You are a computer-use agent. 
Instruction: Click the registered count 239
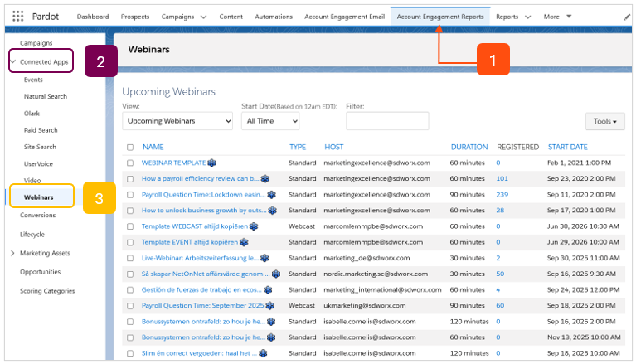502,195
